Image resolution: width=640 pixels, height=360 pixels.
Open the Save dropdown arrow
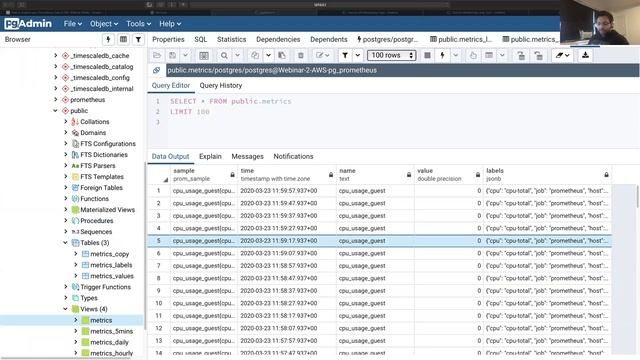[x=185, y=55]
